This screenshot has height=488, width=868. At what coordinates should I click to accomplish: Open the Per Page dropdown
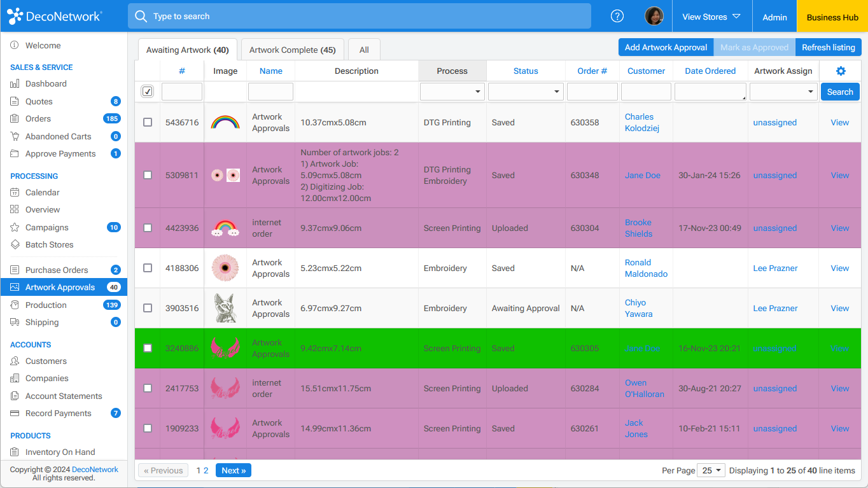(x=711, y=470)
